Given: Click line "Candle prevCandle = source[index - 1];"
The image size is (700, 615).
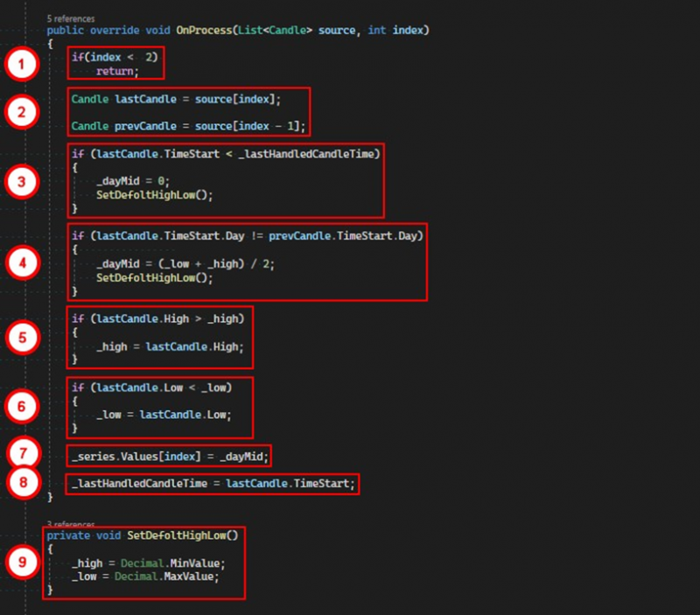Looking at the screenshot, I should [x=188, y=126].
